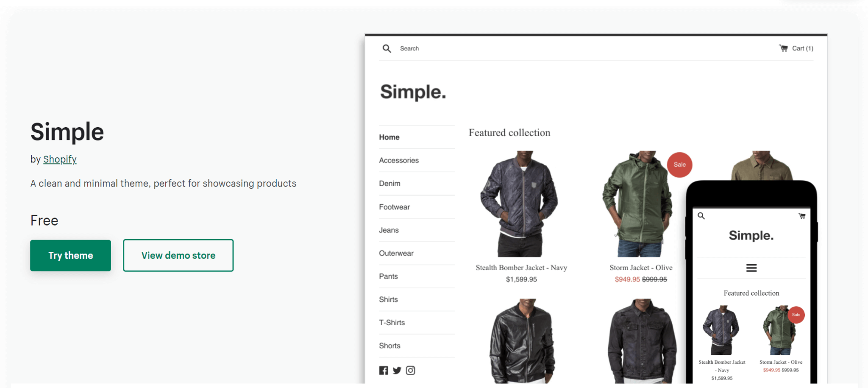Tap the hamburger menu in mobile preview
Image resolution: width=868 pixels, height=388 pixels.
751,268
